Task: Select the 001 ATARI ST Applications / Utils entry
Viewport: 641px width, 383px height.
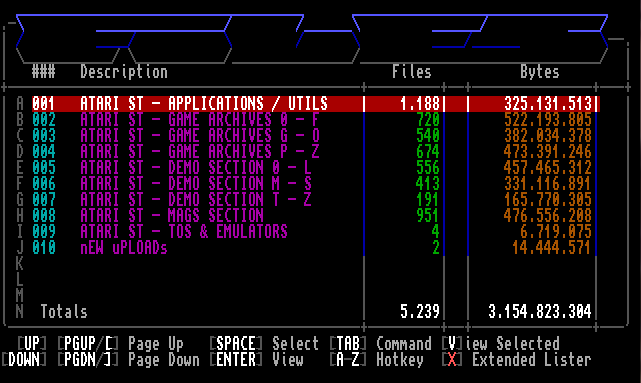Action: (x=315, y=104)
